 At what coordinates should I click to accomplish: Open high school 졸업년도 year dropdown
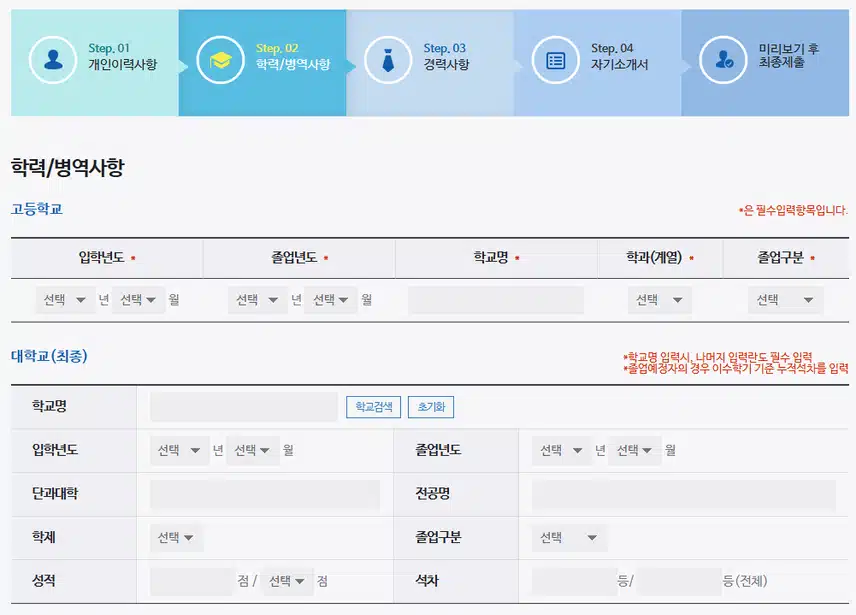258,300
